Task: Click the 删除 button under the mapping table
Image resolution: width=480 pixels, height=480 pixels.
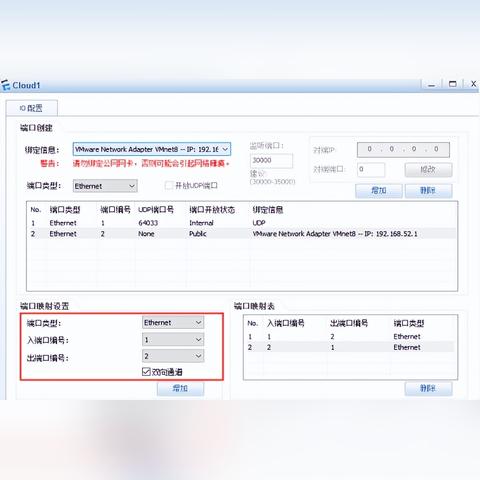Action: 428,388
